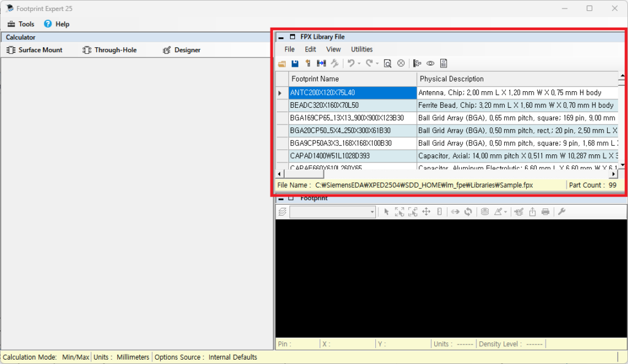Viewport: 628px width, 364px height.
Task: Select the pointer arrow tool in Footprint toolbar
Action: click(386, 212)
